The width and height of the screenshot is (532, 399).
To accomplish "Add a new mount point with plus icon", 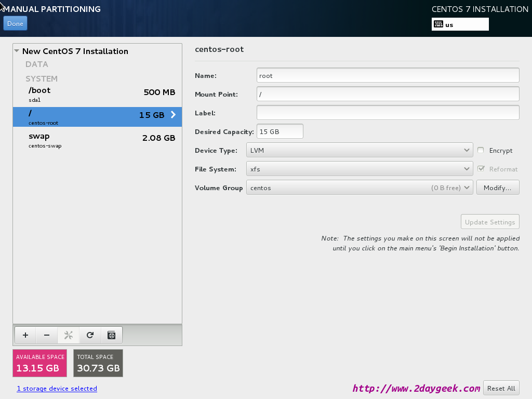I will point(25,335).
